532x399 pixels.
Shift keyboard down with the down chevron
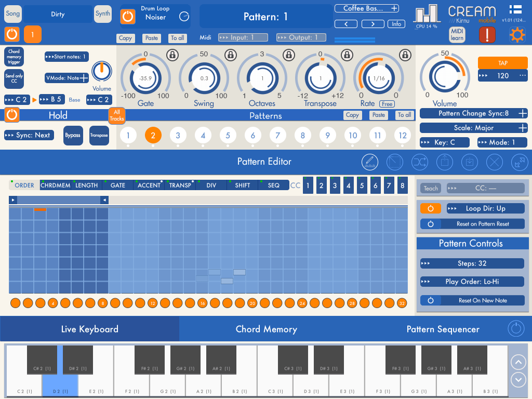(518, 379)
